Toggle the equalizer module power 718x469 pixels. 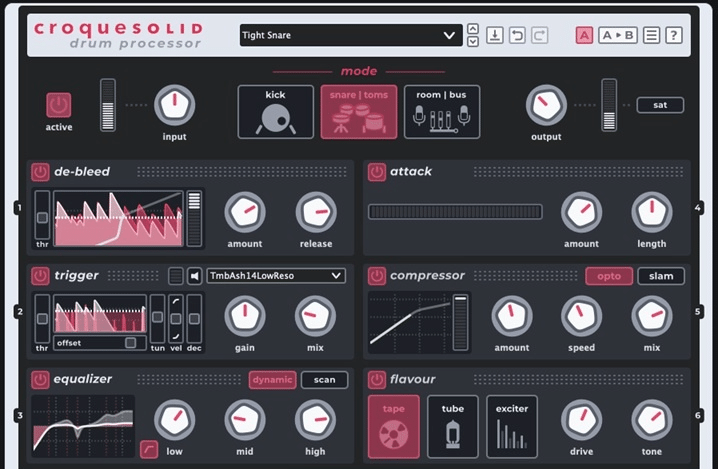[40, 380]
